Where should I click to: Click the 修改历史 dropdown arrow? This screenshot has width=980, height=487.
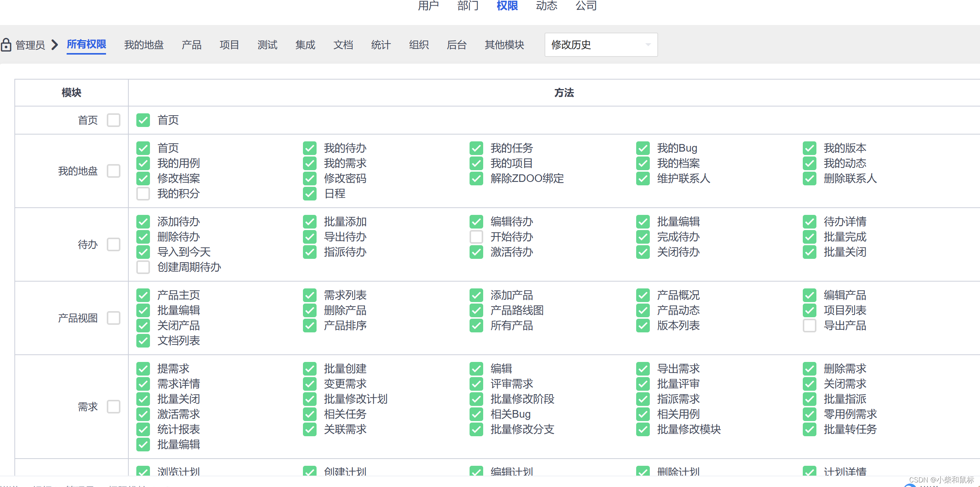tap(648, 45)
